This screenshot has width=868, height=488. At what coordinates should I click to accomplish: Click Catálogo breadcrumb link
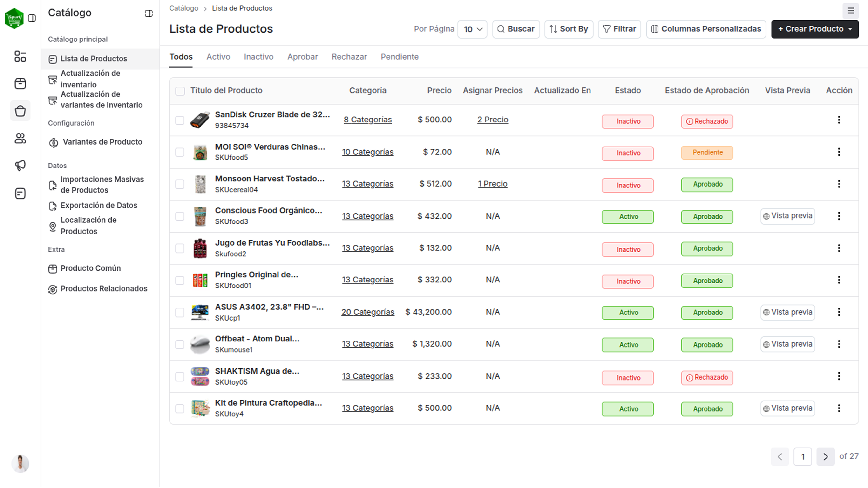[184, 8]
